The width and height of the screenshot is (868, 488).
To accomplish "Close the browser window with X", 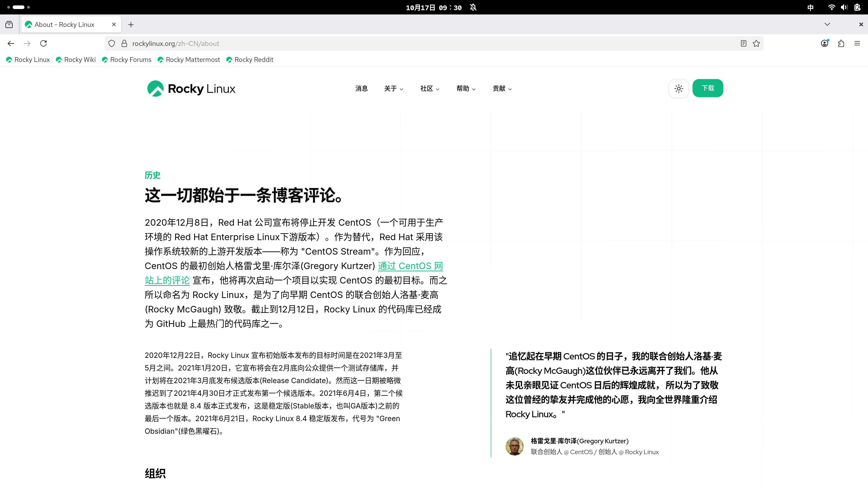I will [x=861, y=25].
